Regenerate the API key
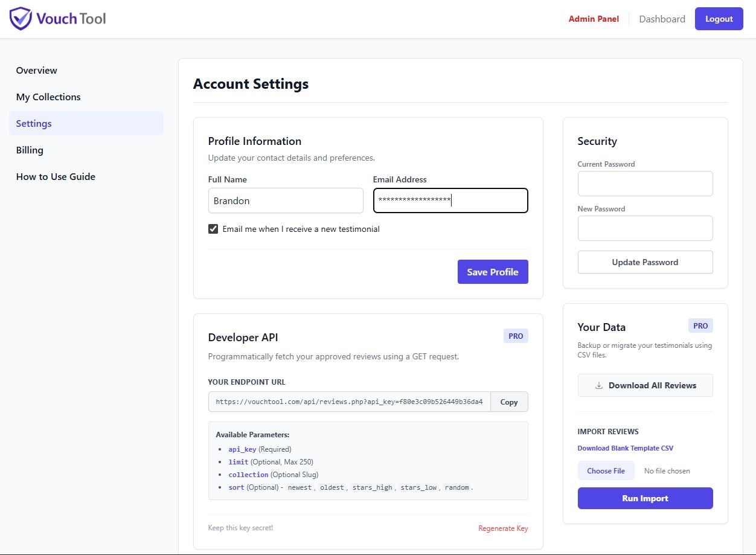Screen dimensions: 756x555 coord(503,528)
